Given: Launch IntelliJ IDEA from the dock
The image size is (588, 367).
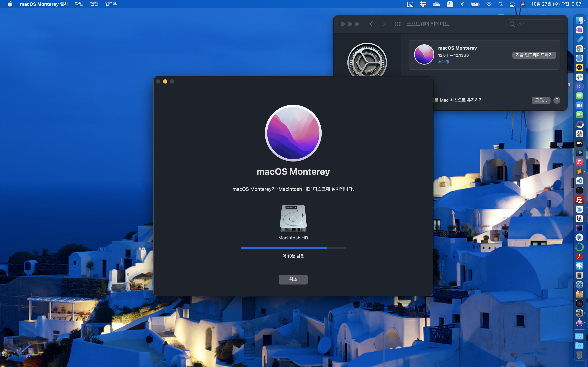Looking at the screenshot, I should (579, 228).
